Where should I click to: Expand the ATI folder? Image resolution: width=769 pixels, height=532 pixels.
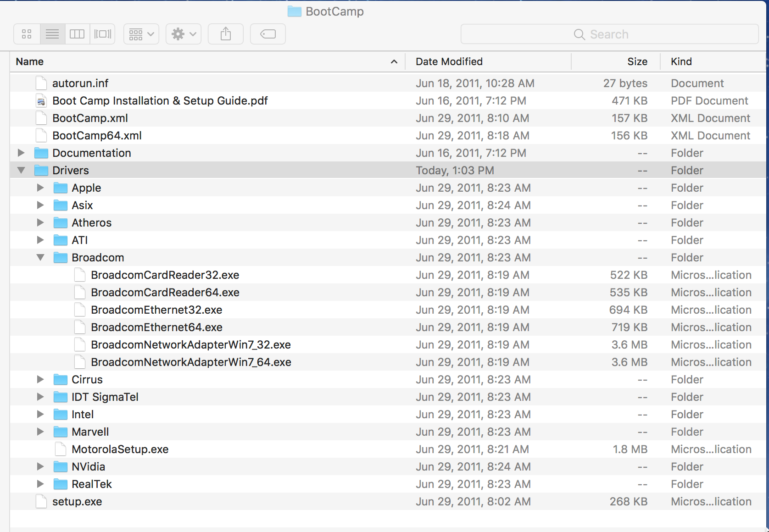click(x=40, y=240)
